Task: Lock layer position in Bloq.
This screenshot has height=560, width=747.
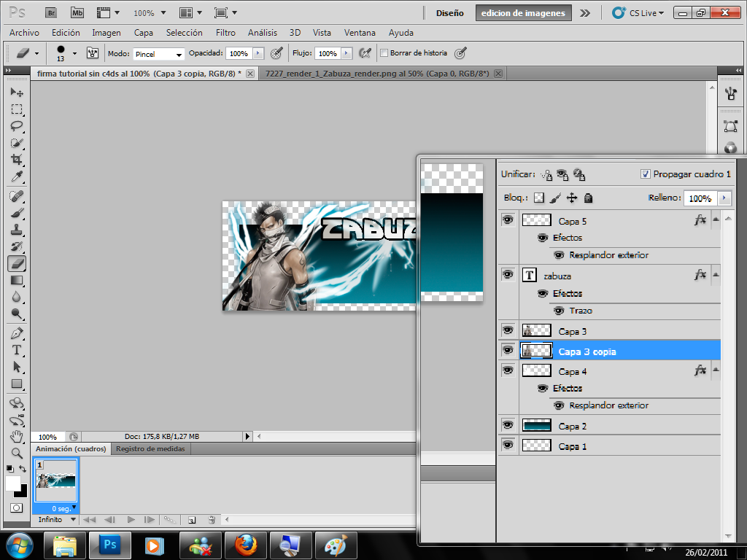Action: [x=572, y=198]
